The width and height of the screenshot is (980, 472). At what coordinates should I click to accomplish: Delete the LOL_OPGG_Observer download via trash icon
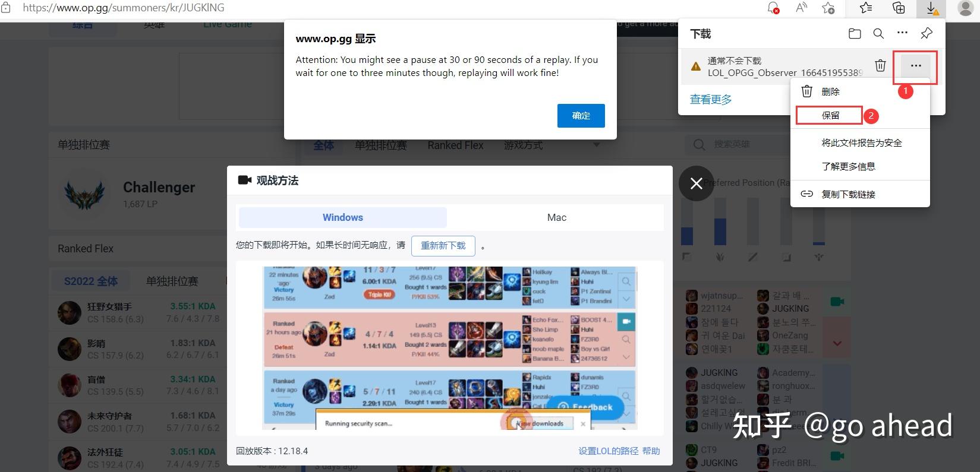[x=881, y=66]
